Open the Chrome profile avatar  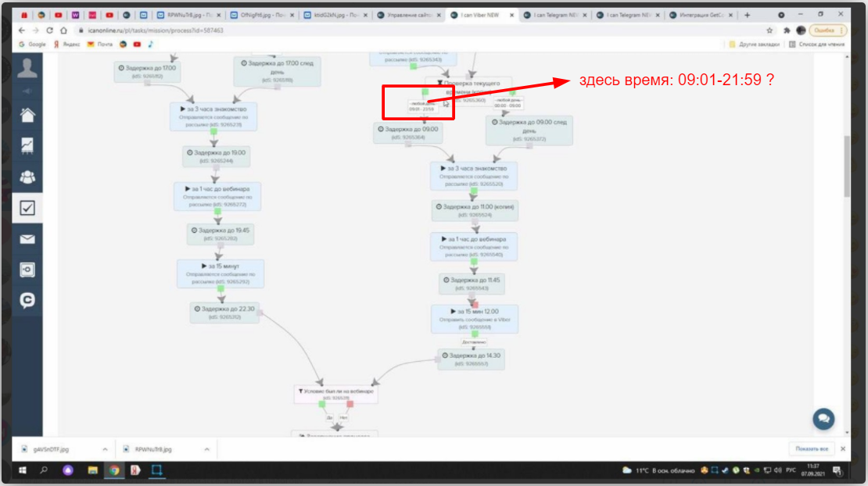(x=801, y=30)
